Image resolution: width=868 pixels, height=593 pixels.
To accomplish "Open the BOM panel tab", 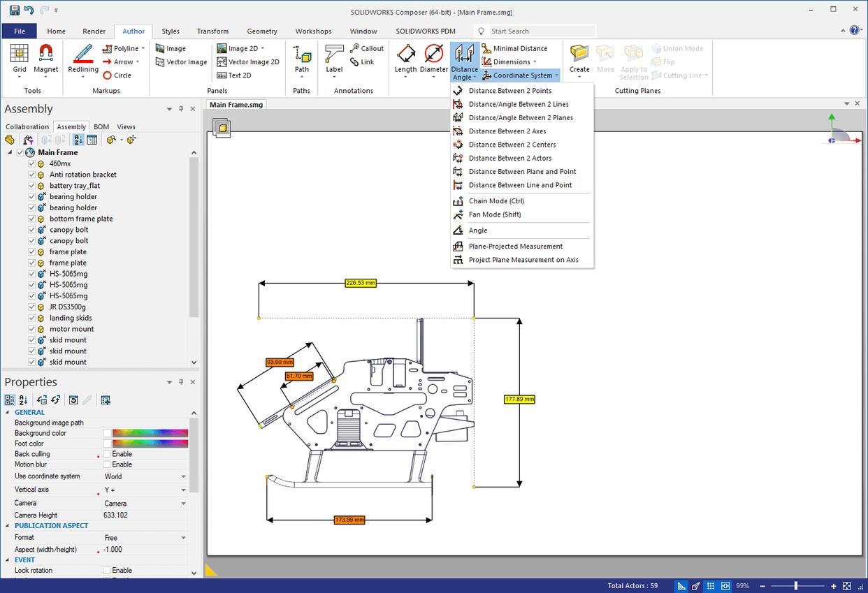I will 101,126.
